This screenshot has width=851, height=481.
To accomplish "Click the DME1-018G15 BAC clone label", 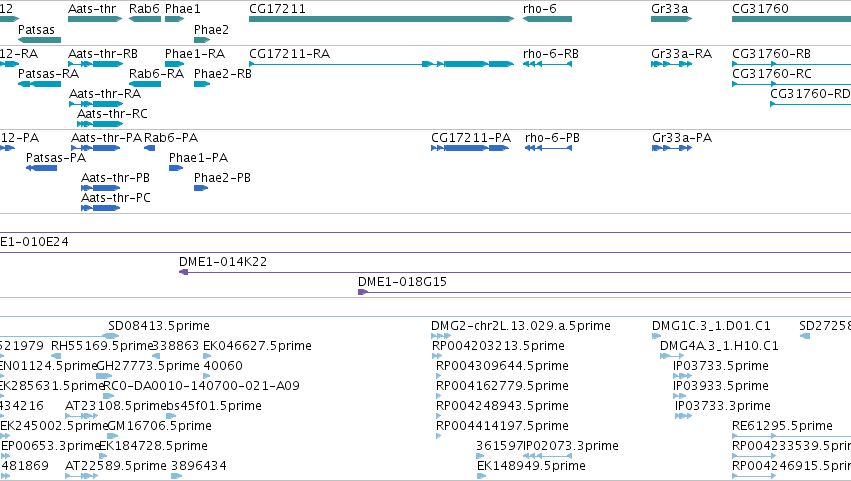I will [x=402, y=282].
